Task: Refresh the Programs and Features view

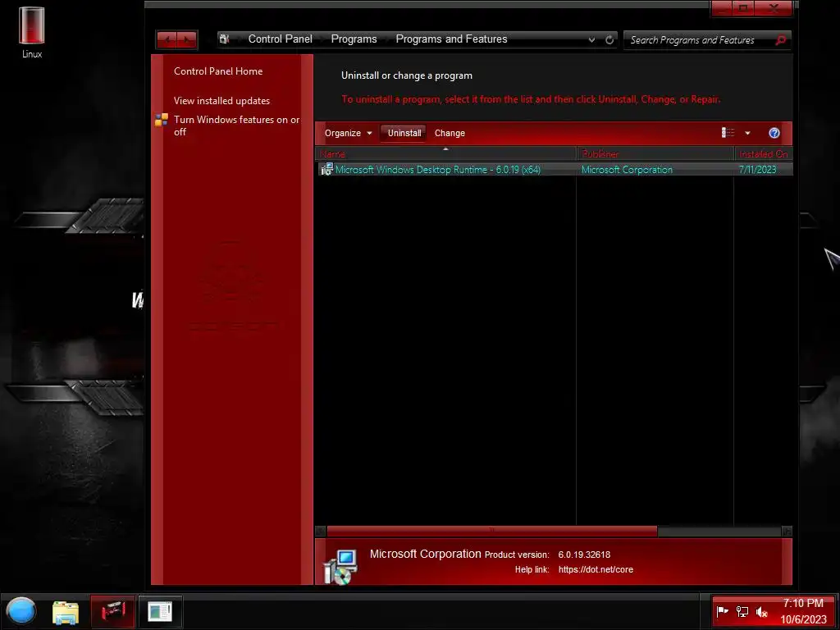Action: pyautogui.click(x=609, y=39)
